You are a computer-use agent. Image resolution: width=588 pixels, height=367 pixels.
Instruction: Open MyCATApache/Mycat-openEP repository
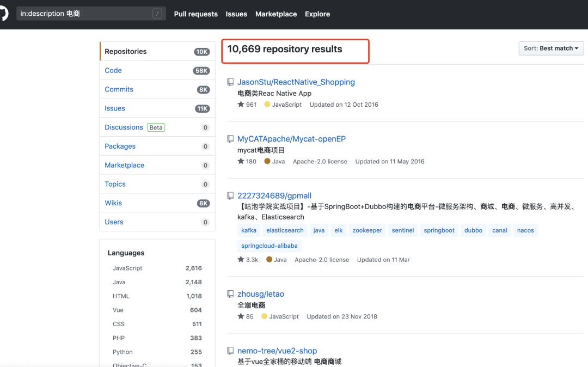pos(291,139)
